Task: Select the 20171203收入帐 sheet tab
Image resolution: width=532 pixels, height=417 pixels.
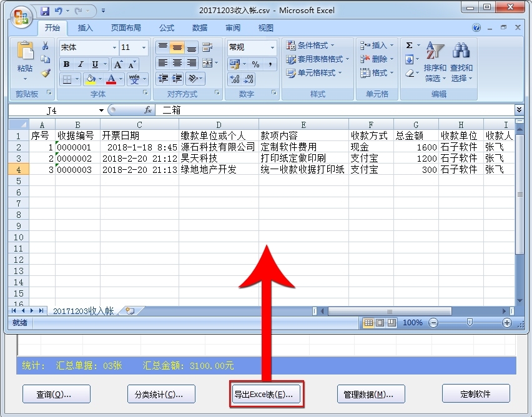Action: click(x=83, y=311)
